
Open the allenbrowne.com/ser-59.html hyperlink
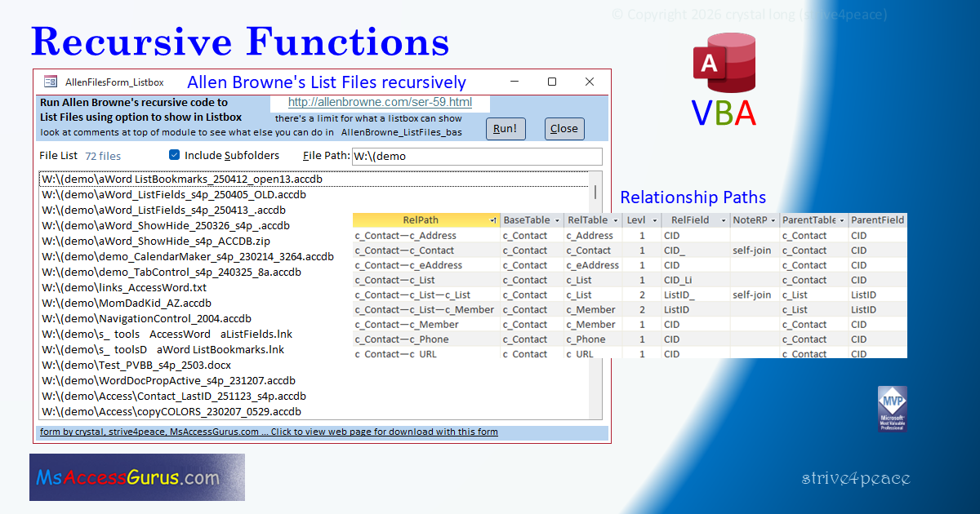380,102
